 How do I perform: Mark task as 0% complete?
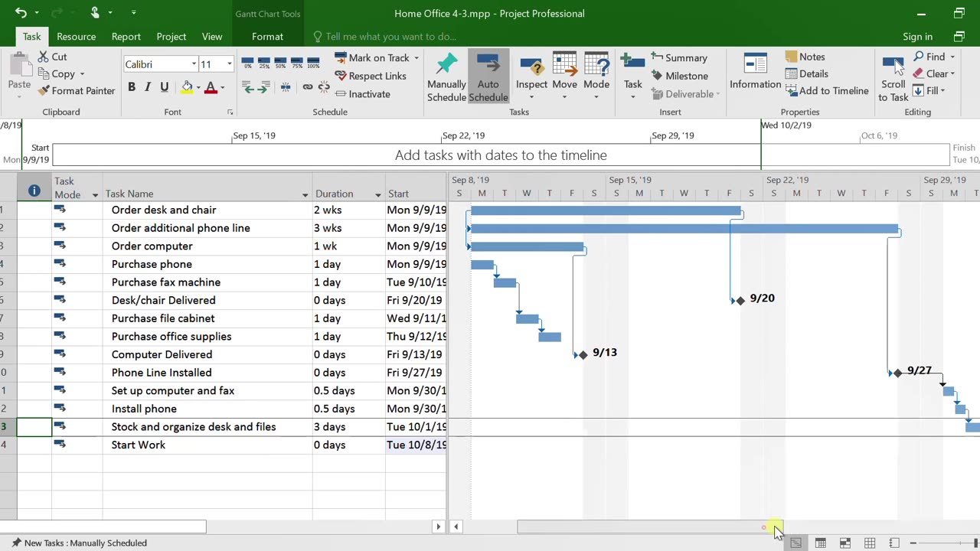247,63
